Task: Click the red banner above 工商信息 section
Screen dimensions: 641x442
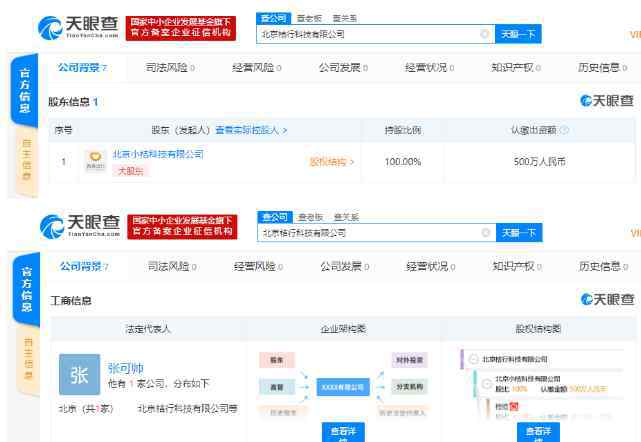Action: (x=182, y=227)
